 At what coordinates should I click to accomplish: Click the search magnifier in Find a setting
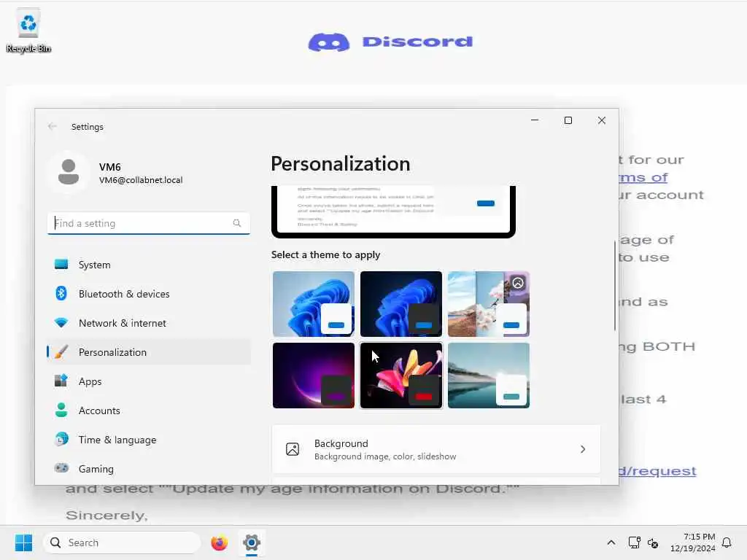[237, 223]
